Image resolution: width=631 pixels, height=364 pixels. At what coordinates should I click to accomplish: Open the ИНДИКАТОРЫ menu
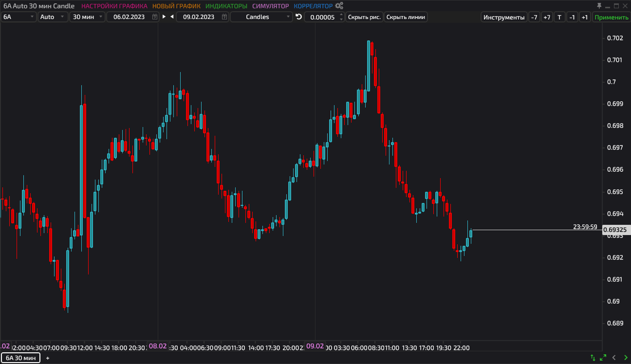[x=226, y=6]
